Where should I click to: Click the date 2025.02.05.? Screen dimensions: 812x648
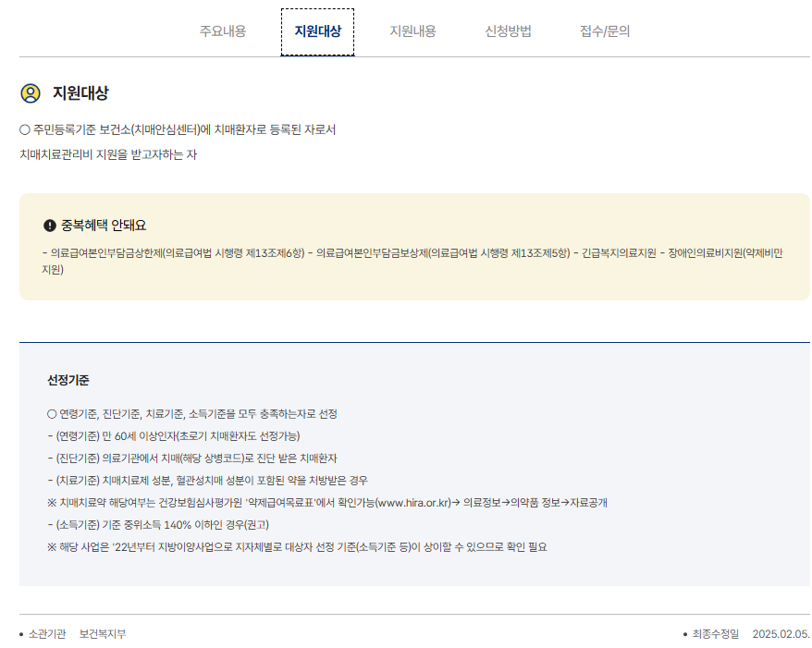781,634
